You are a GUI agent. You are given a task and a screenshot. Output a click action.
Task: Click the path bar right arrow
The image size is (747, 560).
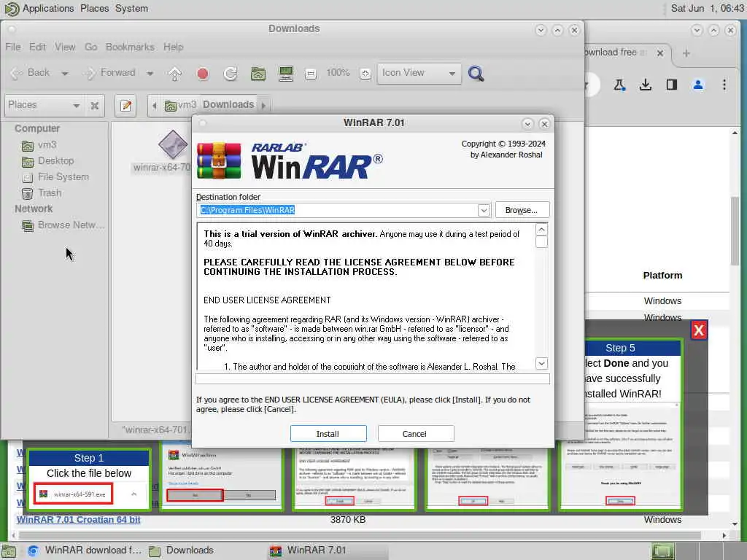click(263, 106)
